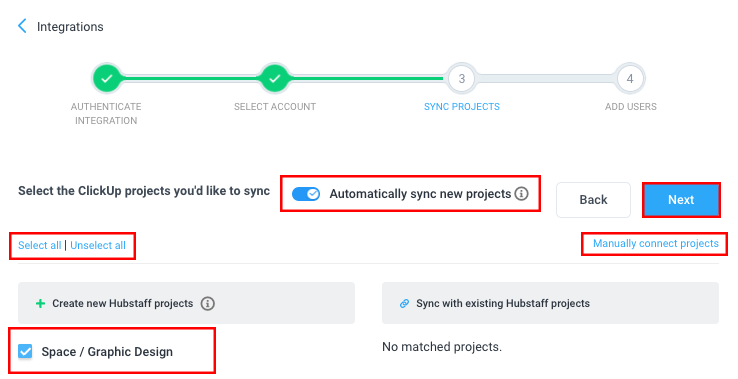Click the Back button
Viewport: 738px width, 379px height.
[594, 200]
